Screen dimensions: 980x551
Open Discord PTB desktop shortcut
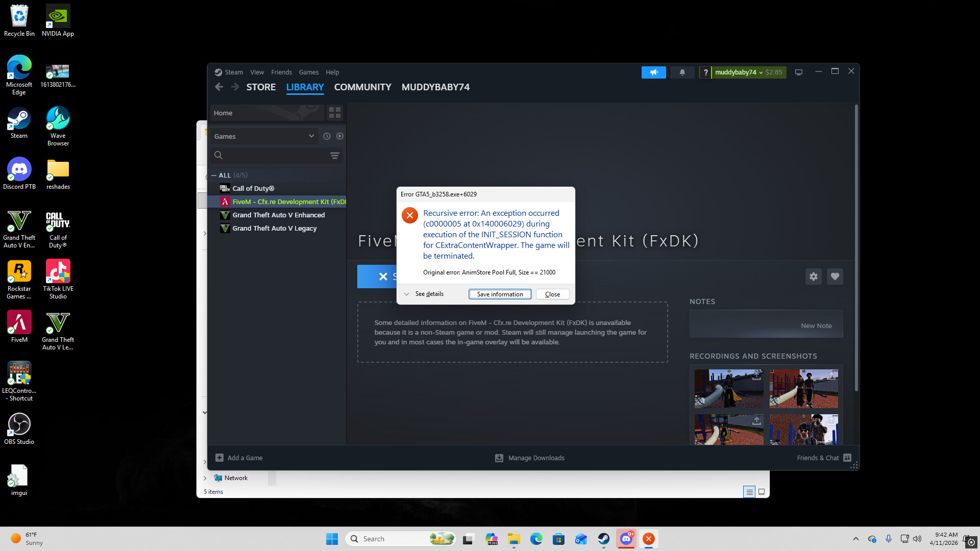click(19, 173)
